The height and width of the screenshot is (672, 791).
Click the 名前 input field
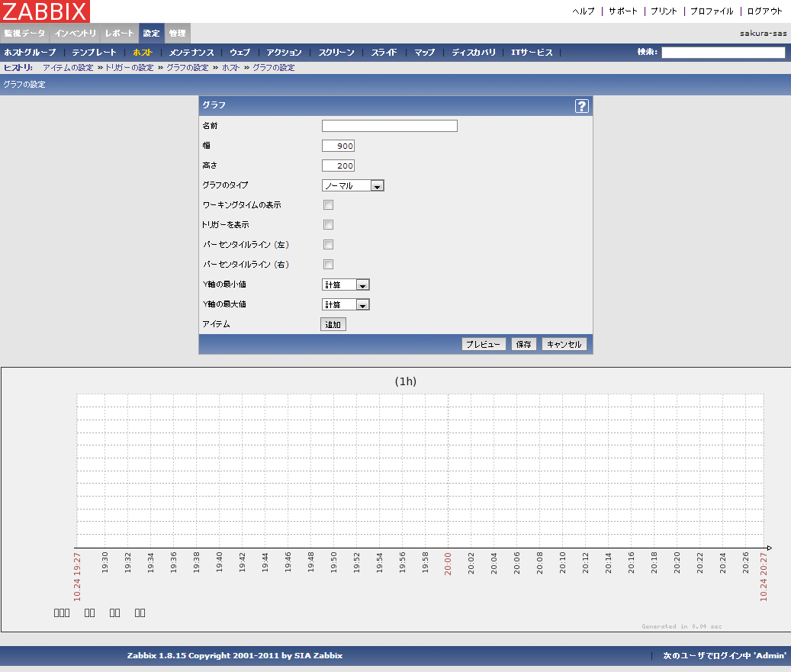click(389, 126)
